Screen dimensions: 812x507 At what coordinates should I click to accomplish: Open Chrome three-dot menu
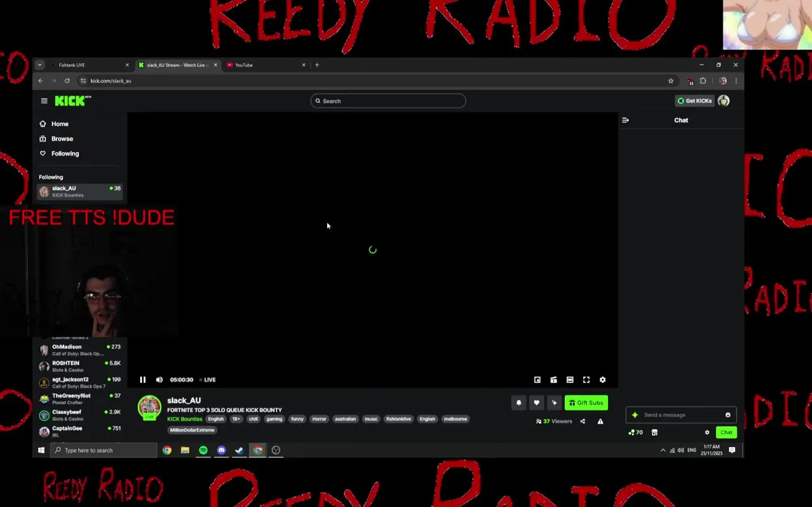[x=736, y=81]
